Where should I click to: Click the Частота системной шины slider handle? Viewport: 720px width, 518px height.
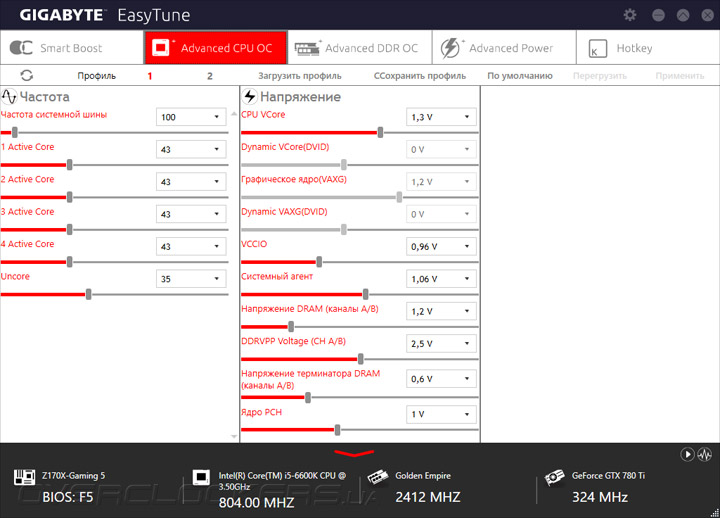coord(15,133)
